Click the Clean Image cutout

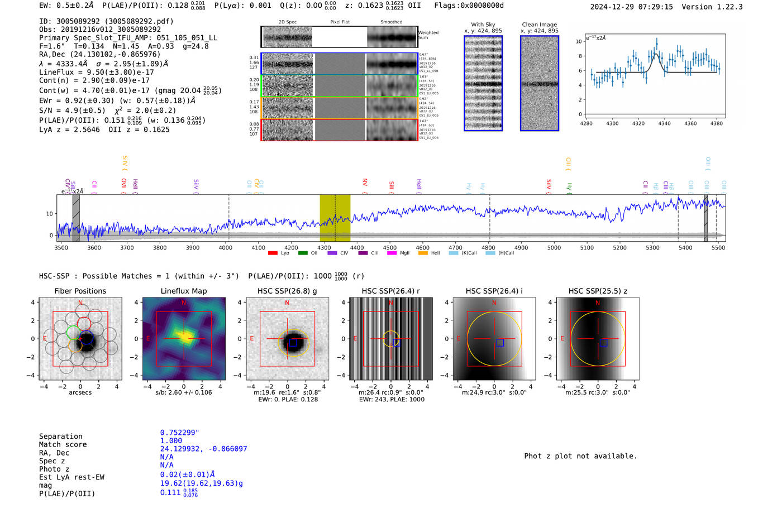[x=540, y=83]
